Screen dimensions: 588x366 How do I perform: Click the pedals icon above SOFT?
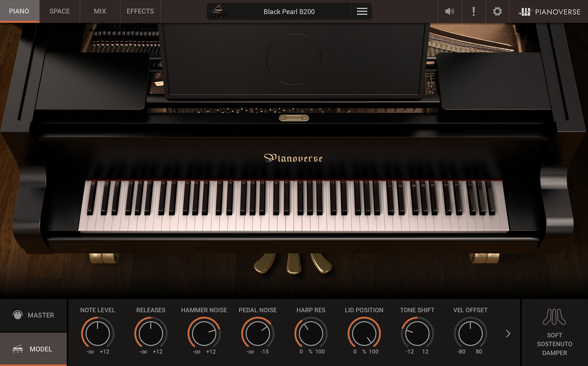(x=554, y=317)
